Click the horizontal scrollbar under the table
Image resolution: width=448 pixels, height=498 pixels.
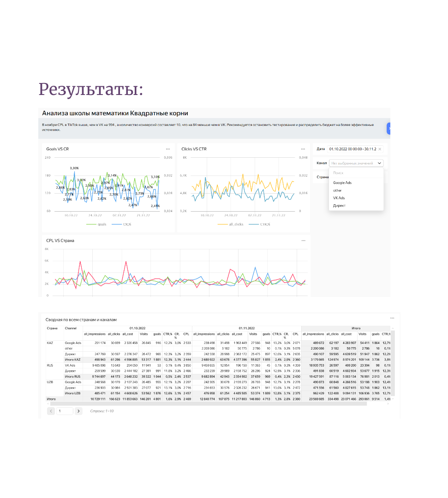[x=209, y=404]
